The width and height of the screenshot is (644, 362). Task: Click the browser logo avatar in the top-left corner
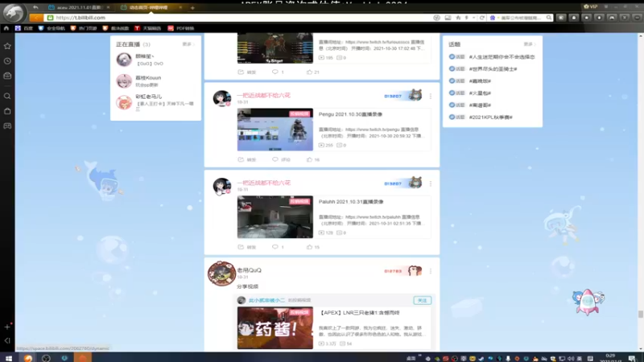14,13
